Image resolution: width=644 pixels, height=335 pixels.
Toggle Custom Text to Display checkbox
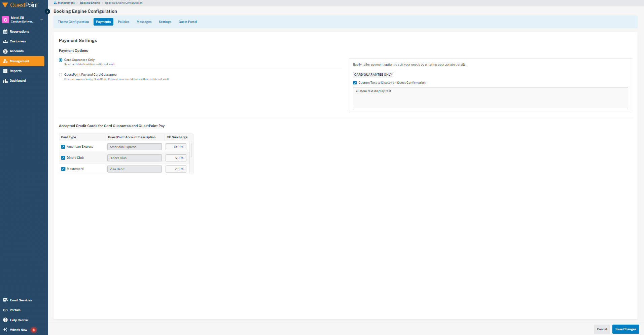point(355,83)
